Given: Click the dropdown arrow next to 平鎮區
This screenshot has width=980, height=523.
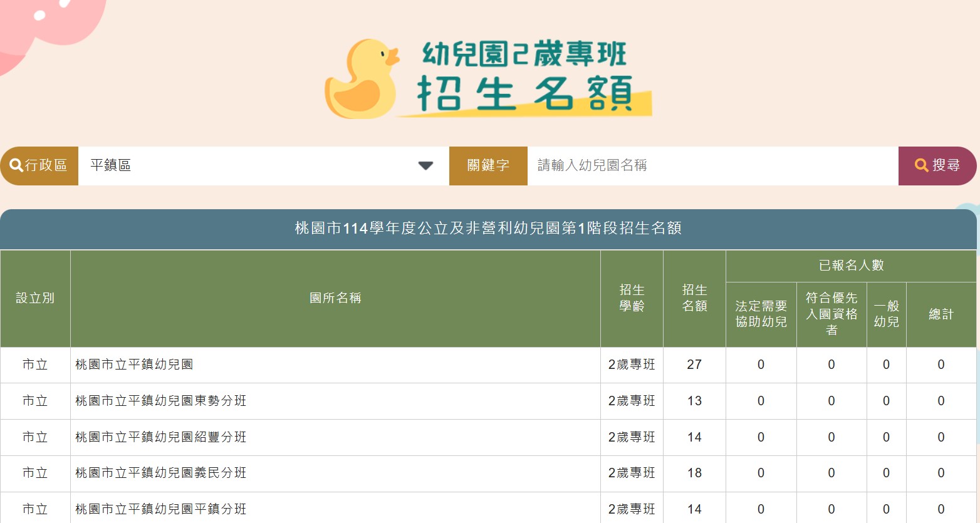Looking at the screenshot, I should [425, 165].
